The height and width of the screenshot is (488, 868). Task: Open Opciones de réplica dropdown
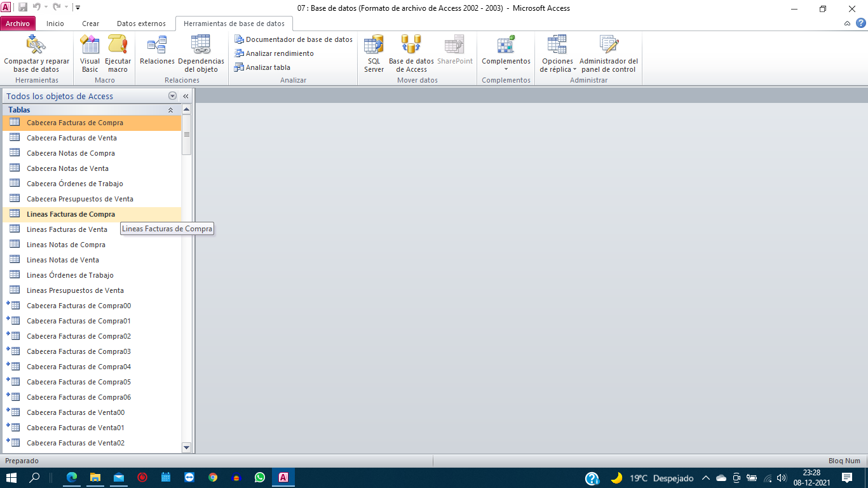point(558,54)
